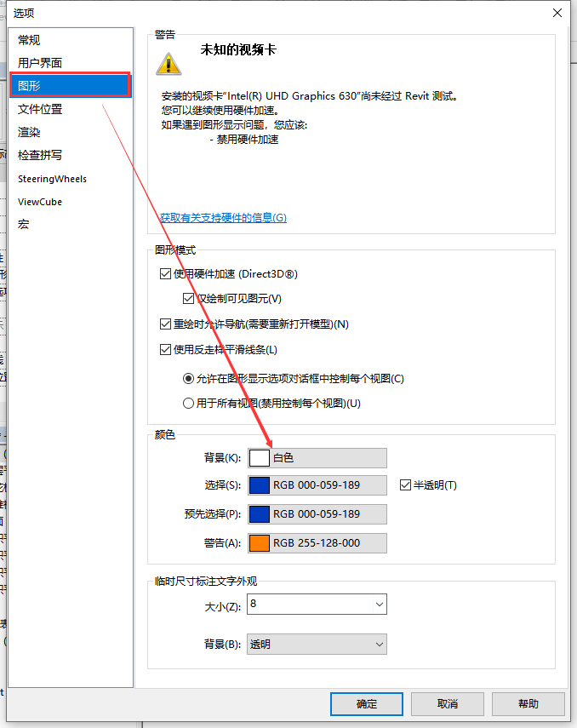Open link 获取有关支持硬件的信息(G)
The height and width of the screenshot is (728, 577).
(x=223, y=218)
